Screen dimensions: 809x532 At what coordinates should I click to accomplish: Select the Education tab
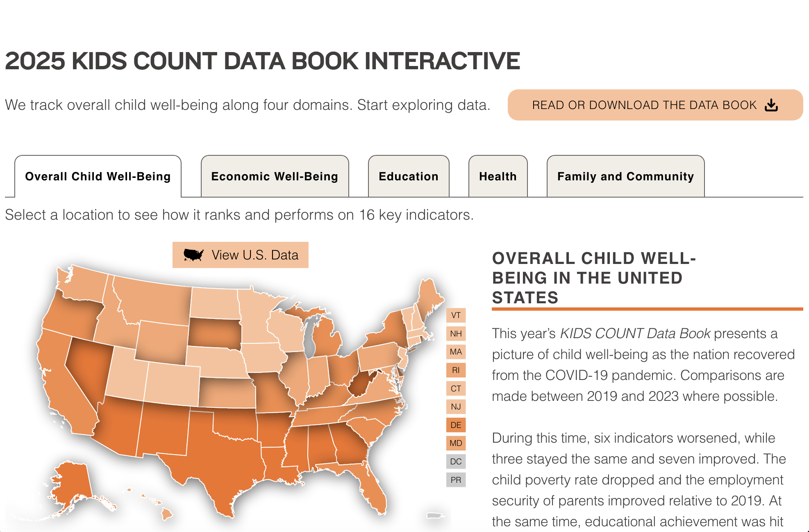tap(409, 177)
